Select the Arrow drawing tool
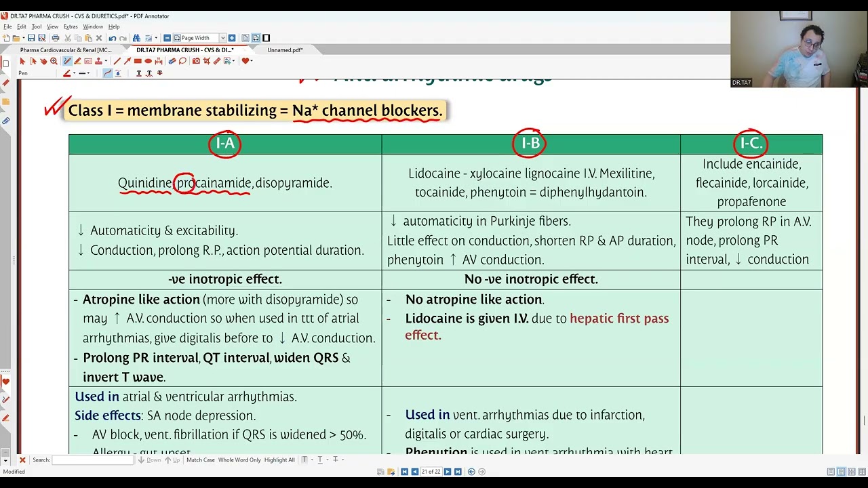Image resolution: width=868 pixels, height=488 pixels. coord(127,61)
